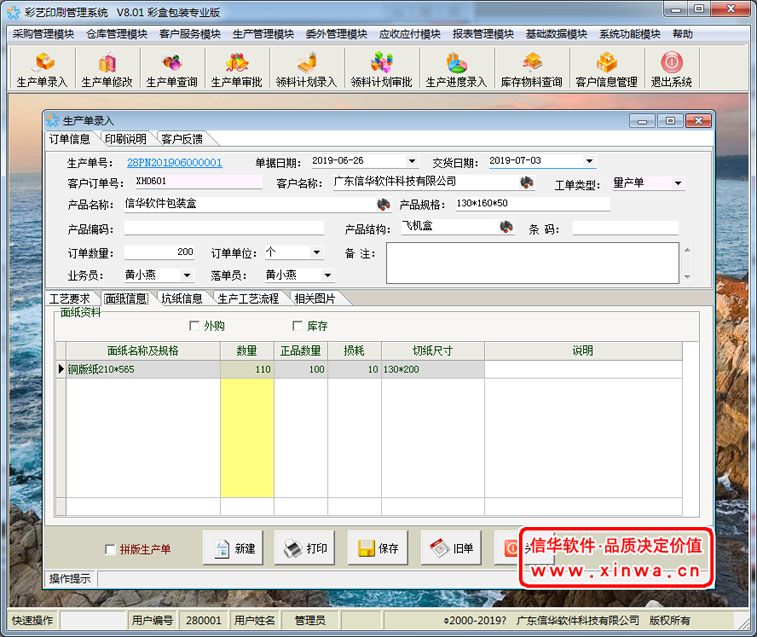Click the 产品规格 field 130*160*50
The width and height of the screenshot is (757, 637).
click(533, 204)
